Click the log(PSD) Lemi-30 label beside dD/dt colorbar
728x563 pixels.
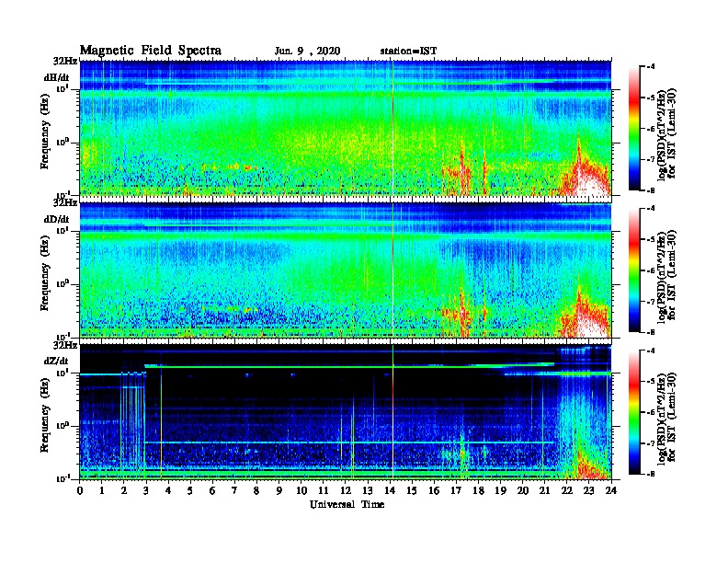pos(666,275)
